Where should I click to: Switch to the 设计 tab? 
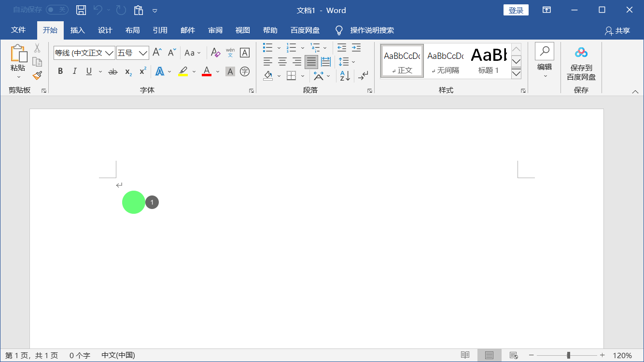[x=105, y=30]
